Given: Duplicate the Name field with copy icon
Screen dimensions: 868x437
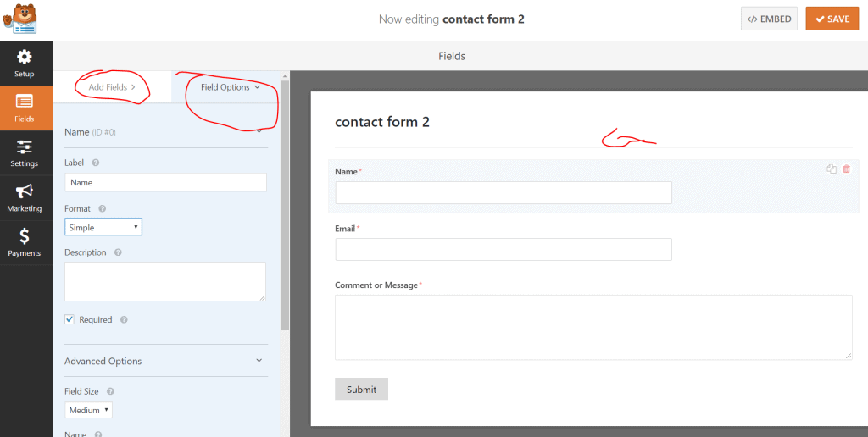Looking at the screenshot, I should (831, 169).
